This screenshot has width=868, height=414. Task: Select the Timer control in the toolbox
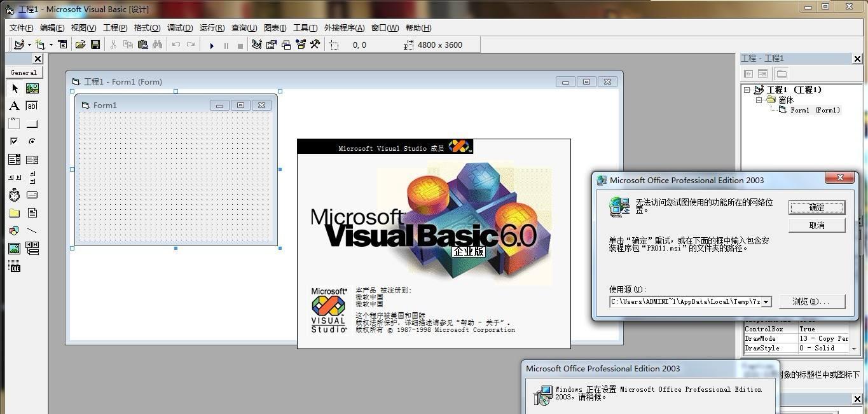coord(14,195)
